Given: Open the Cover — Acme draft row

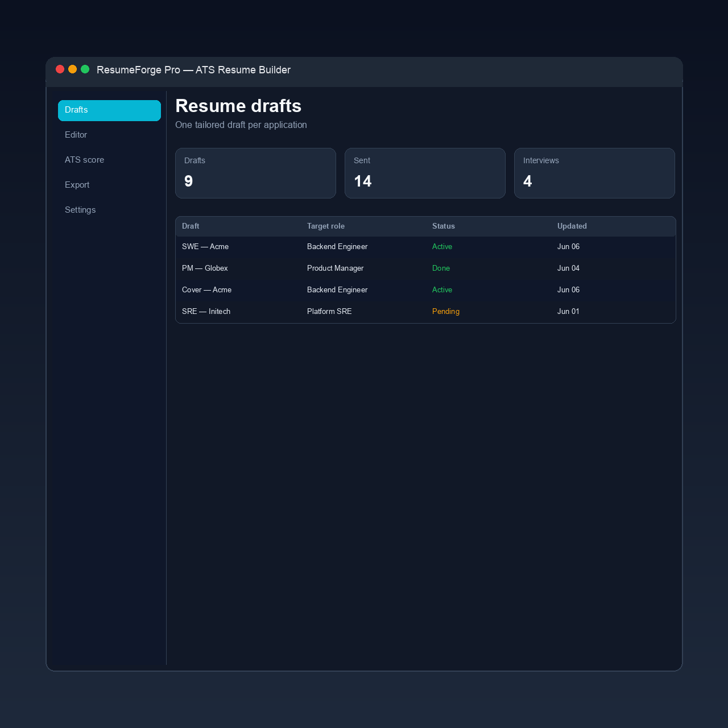Looking at the screenshot, I should 425,290.
